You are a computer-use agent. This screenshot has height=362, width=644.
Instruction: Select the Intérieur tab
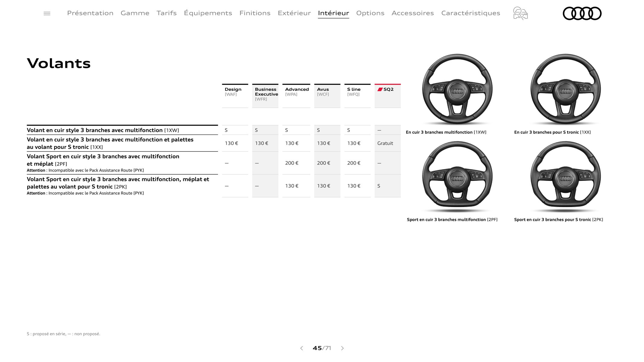pyautogui.click(x=333, y=13)
